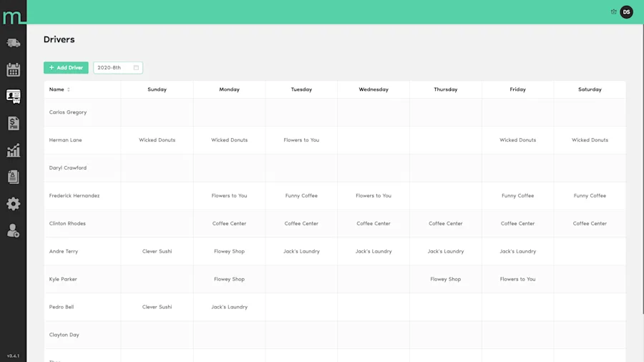Open the invoices dollar document sidebar icon
Screen dimensions: 644x362
coord(13,123)
